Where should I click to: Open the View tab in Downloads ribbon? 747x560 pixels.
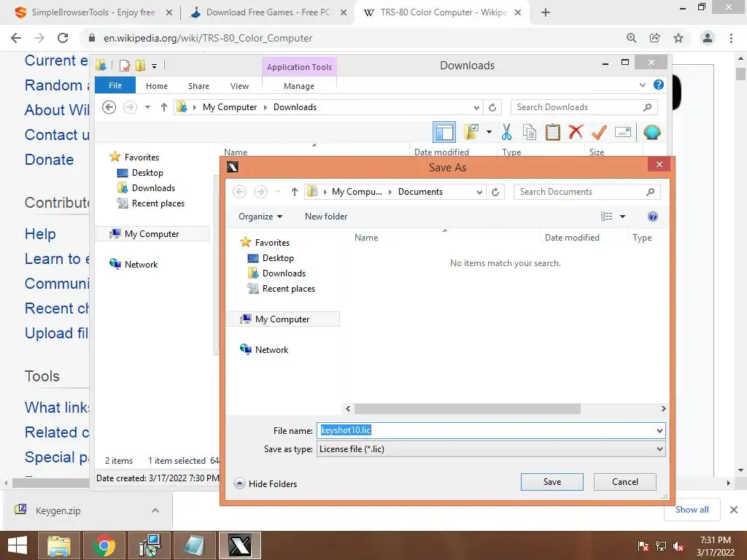click(239, 86)
